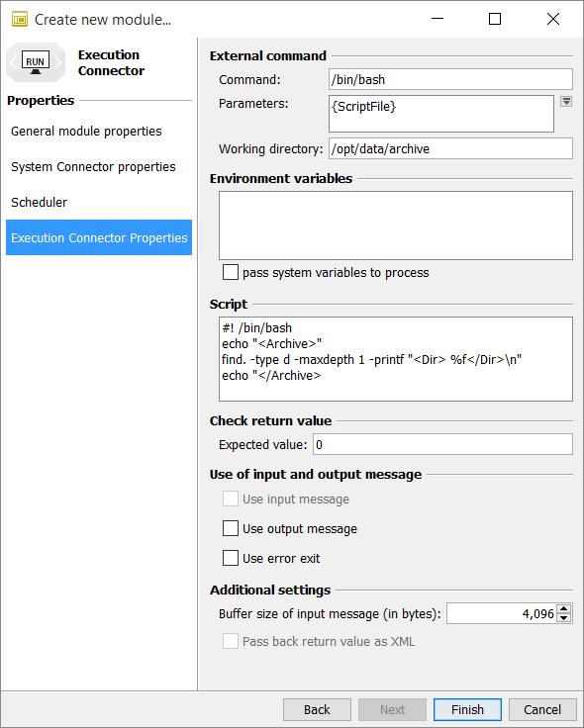Enable Use output message checkbox
This screenshot has width=584, height=728.
coord(231,528)
